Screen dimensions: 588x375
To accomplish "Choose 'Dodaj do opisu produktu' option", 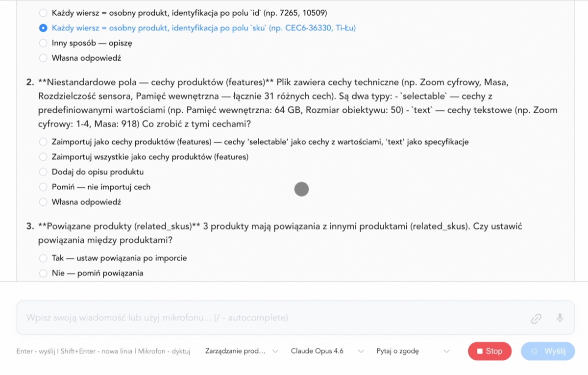I will [x=43, y=172].
